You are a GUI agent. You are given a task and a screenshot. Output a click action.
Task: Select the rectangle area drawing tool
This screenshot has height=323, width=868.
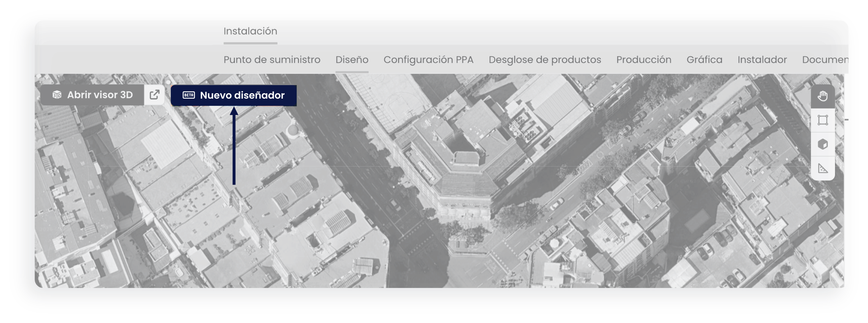pos(822,120)
